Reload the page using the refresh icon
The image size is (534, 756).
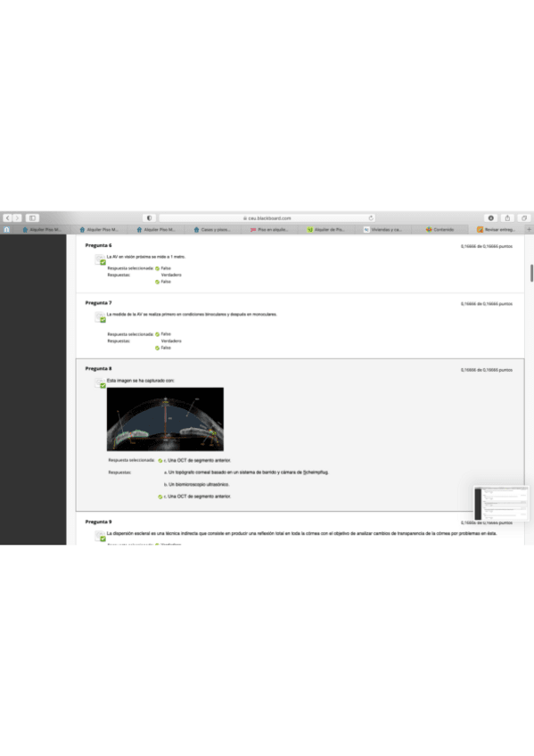point(371,218)
